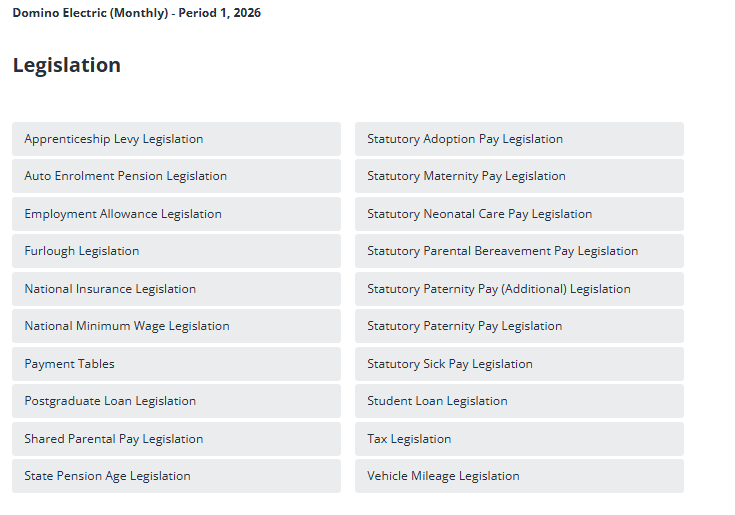The height and width of the screenshot is (515, 735).
Task: Open Statutory Paternity Pay (Additional) Legislation
Action: click(499, 289)
